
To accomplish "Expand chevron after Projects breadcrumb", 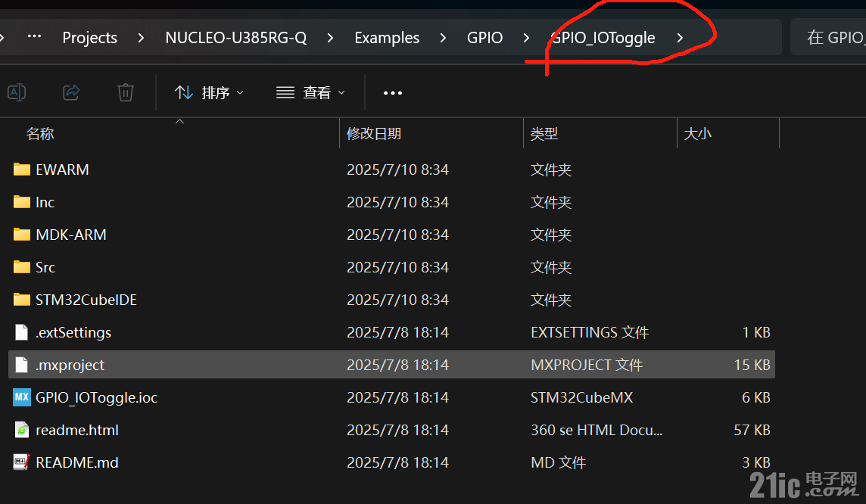I will click(x=141, y=38).
